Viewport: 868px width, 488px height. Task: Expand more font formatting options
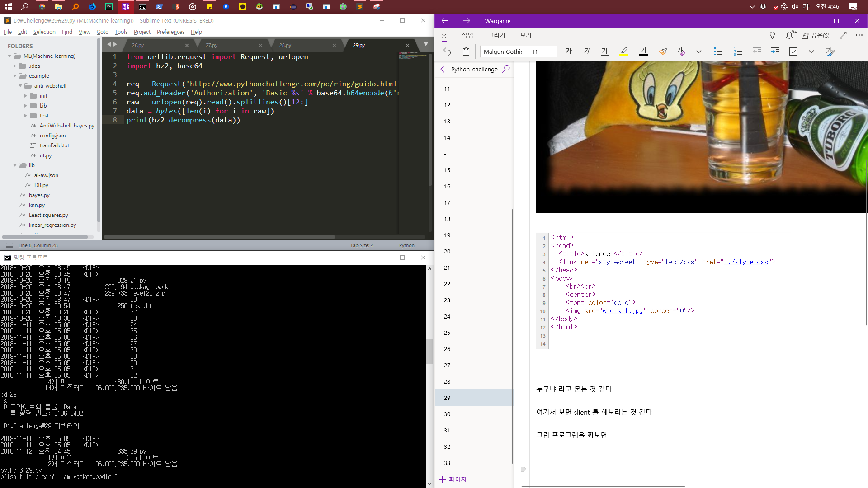pyautogui.click(x=699, y=52)
